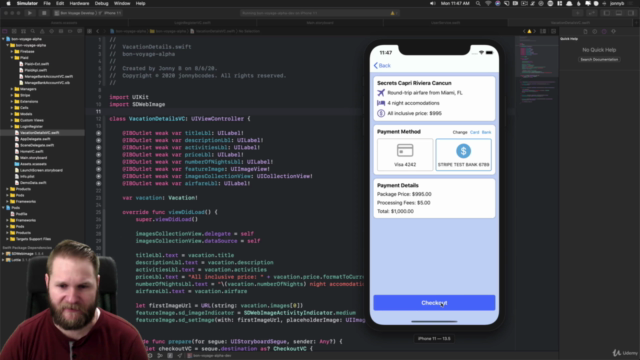The image size is (640, 360).
Task: Toggle the Navigator panel visibility button
Action: pyautogui.click(x=607, y=13)
